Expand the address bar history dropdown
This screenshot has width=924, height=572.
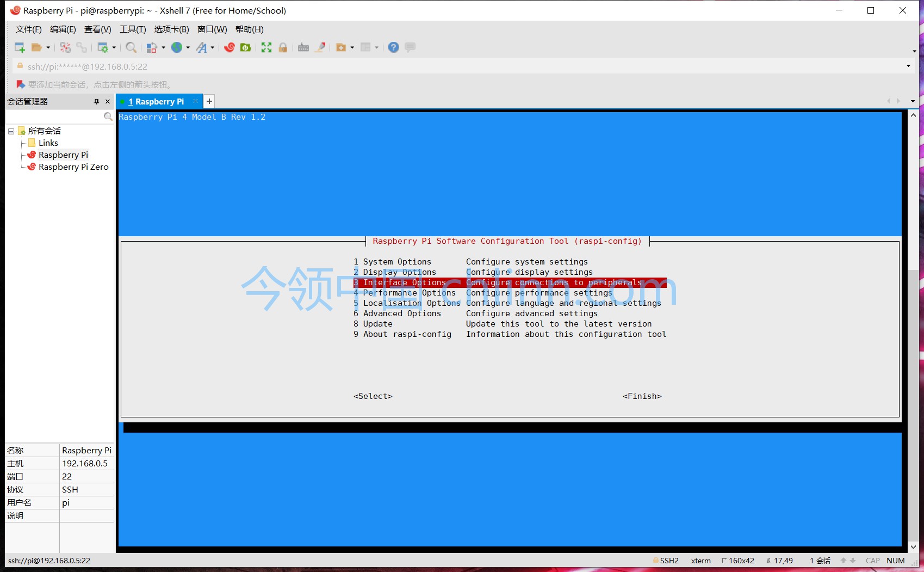point(908,66)
